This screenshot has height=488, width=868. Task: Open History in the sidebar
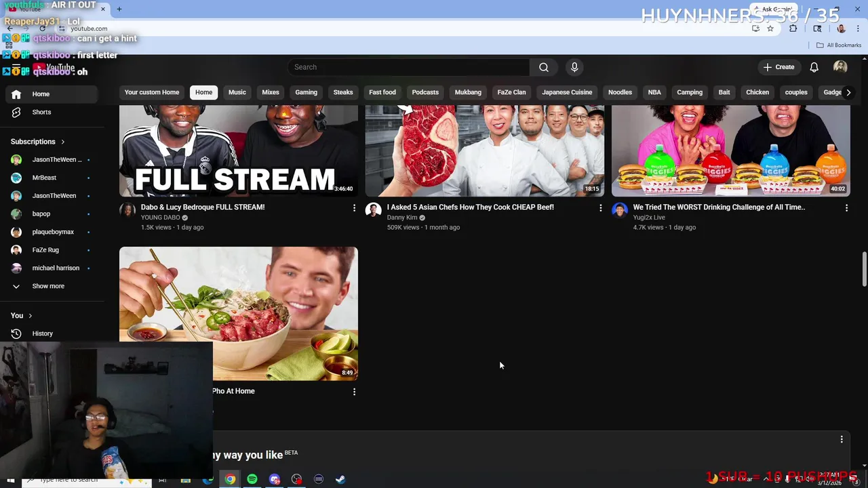52,333
